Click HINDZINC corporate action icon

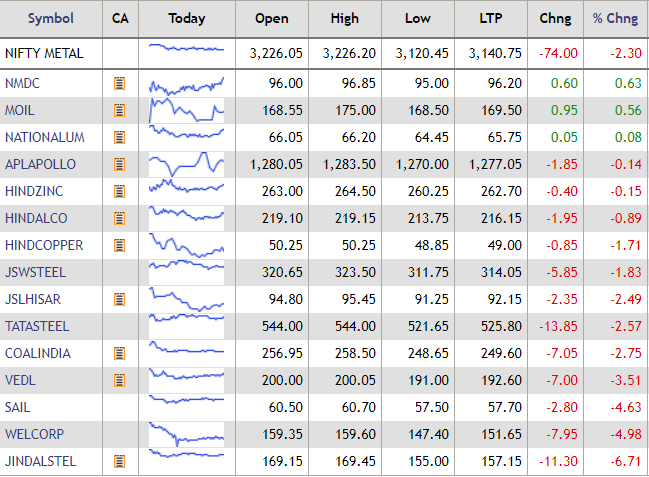point(120,191)
